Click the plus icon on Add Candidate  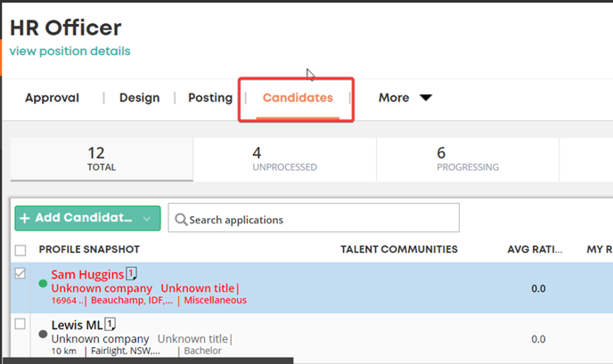25,218
